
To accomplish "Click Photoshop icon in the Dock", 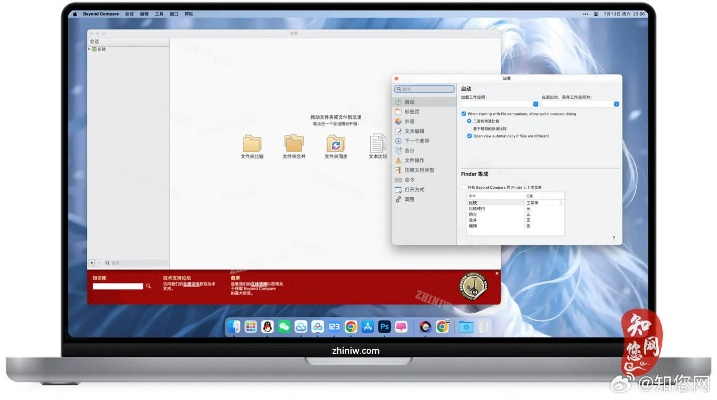I will click(x=384, y=327).
